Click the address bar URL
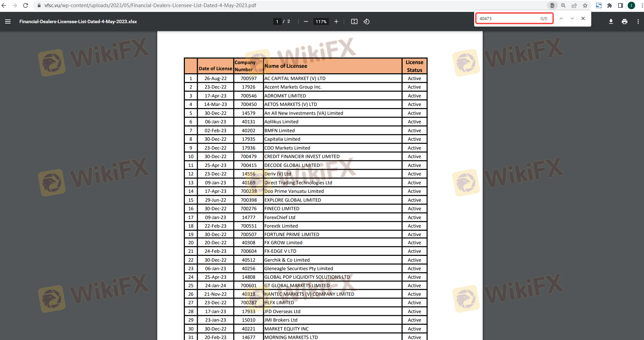 [x=150, y=5]
